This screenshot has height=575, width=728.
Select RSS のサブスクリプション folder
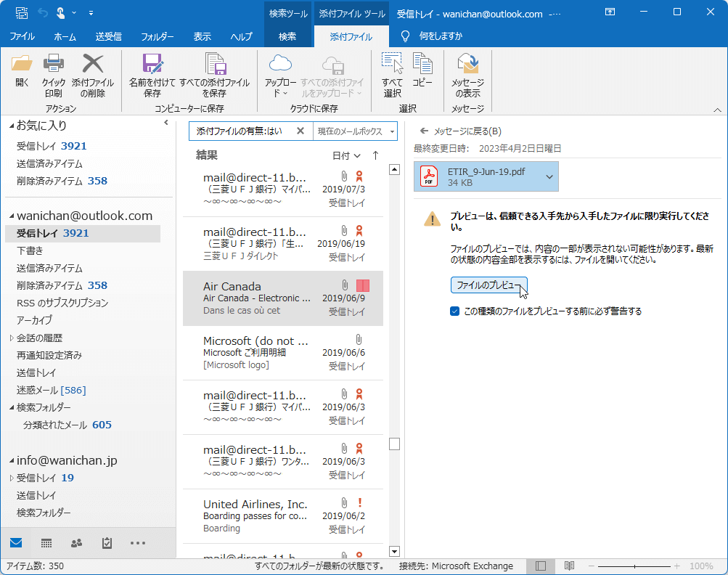[62, 303]
